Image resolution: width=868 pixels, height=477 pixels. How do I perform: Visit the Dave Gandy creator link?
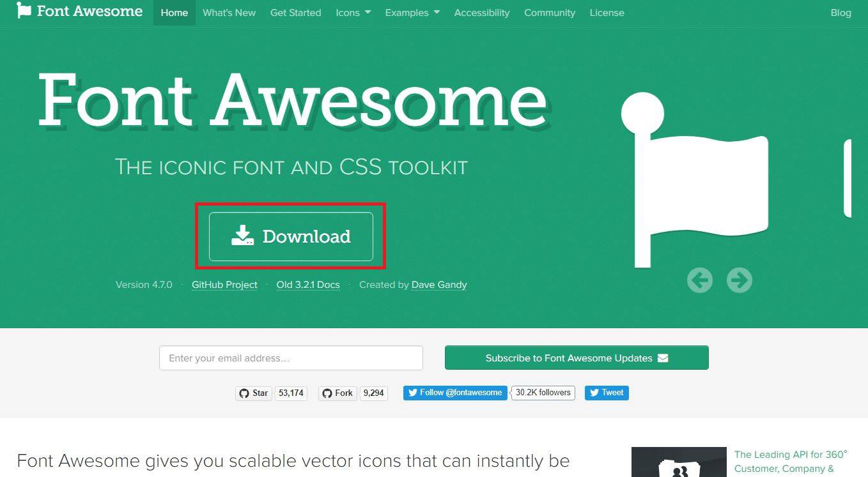(x=439, y=285)
